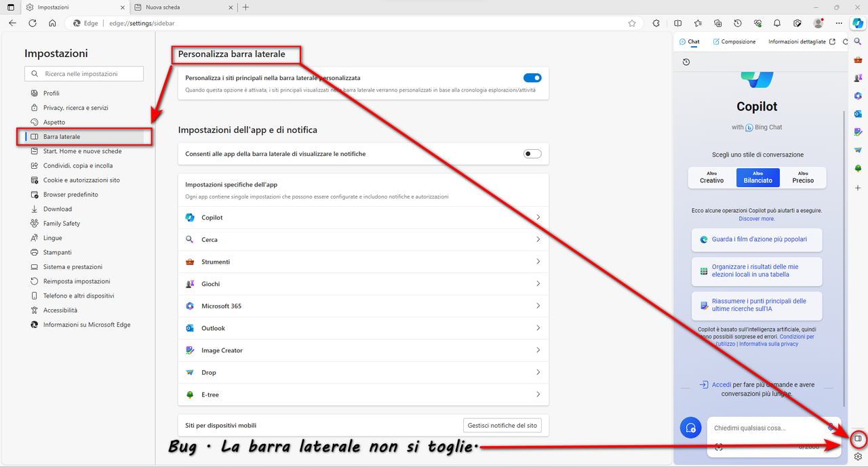Viewport: 868px width, 467px height.
Task: Open the Games chess-piece sidebar icon
Action: pyautogui.click(x=858, y=78)
